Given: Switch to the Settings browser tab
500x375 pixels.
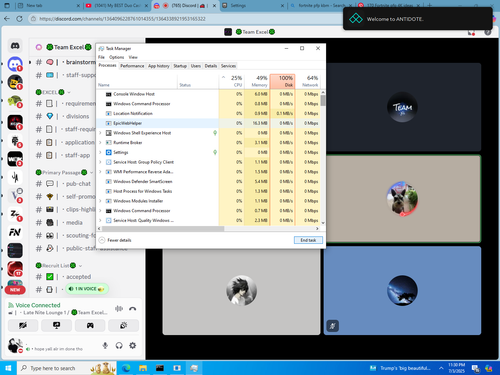Looking at the screenshot, I should tap(253, 6).
